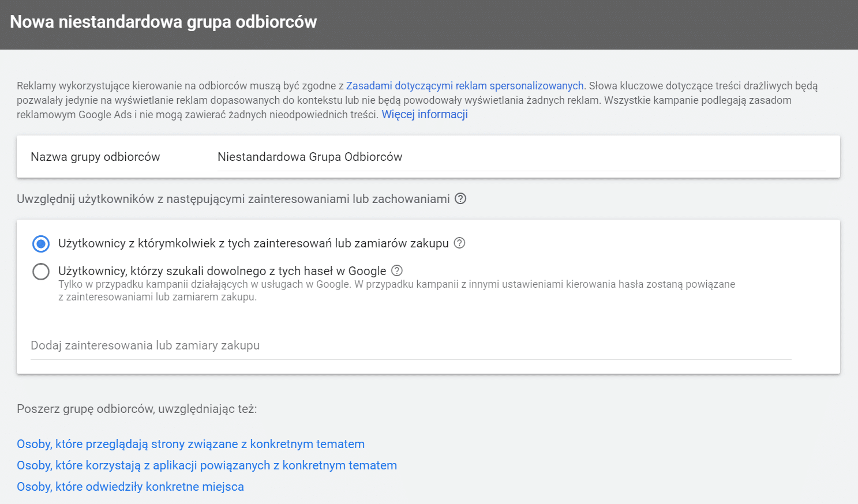Open 'Zasadami dotyczącymi reklam spersonalizowanych' link

[465, 86]
